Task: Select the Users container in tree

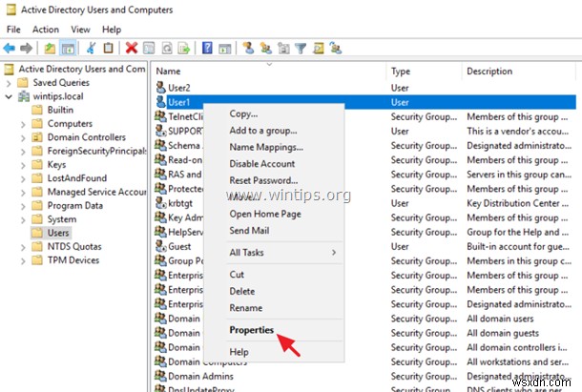Action: pyautogui.click(x=58, y=233)
